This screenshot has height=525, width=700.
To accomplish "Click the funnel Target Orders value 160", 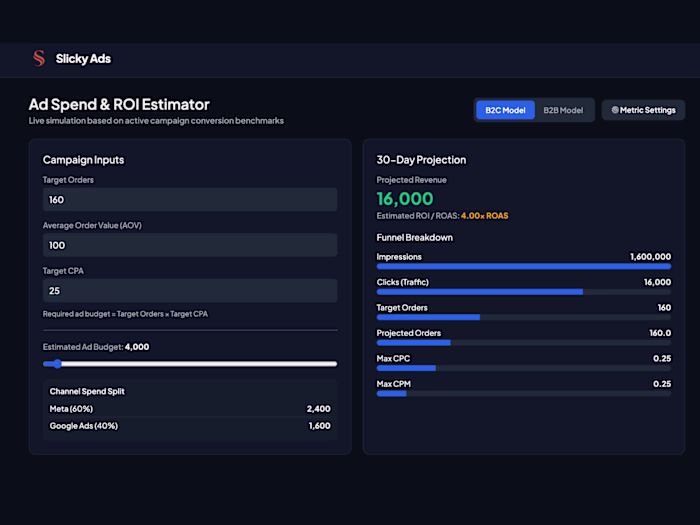I will click(x=664, y=308).
